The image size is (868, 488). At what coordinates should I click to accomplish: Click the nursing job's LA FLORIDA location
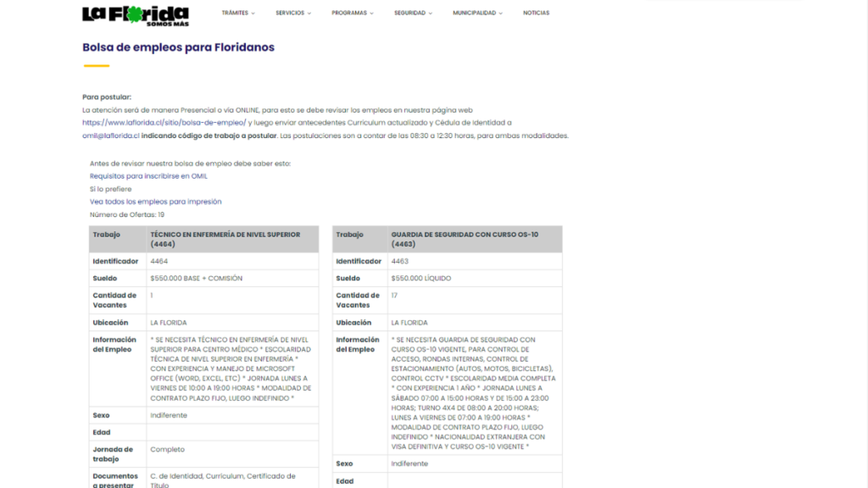169,323
